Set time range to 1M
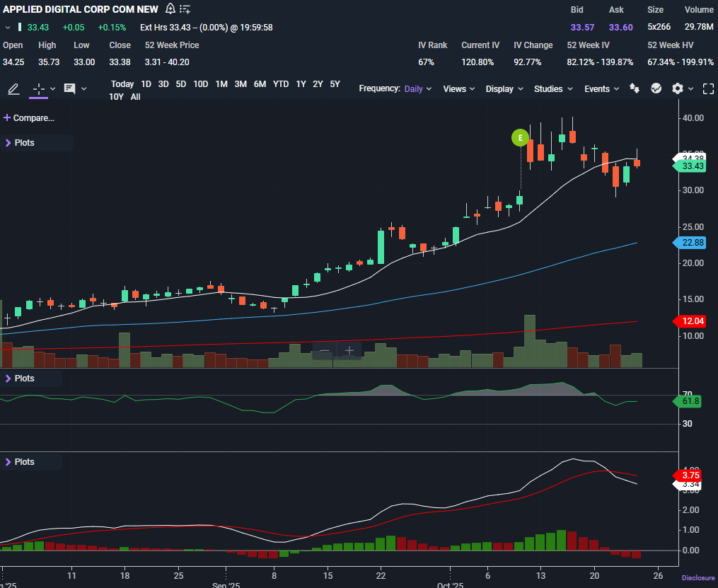The width and height of the screenshot is (718, 588). 221,83
